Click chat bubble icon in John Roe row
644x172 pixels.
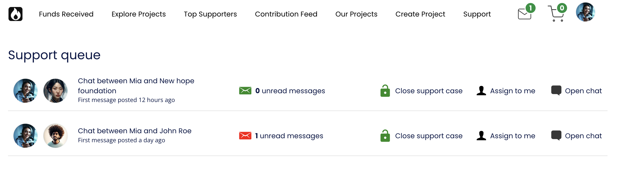(556, 136)
